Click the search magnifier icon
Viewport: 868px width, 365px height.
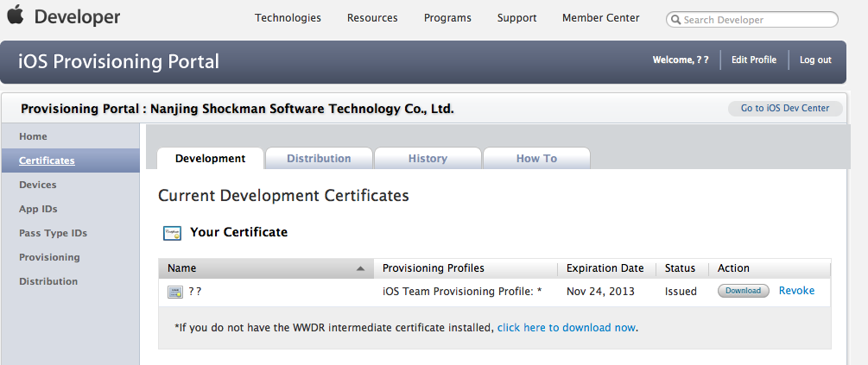[x=676, y=20]
